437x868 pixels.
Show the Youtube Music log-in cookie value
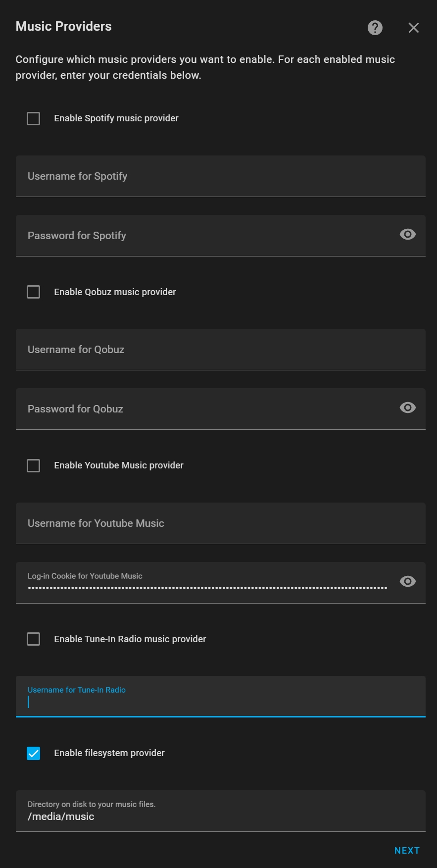[407, 581]
